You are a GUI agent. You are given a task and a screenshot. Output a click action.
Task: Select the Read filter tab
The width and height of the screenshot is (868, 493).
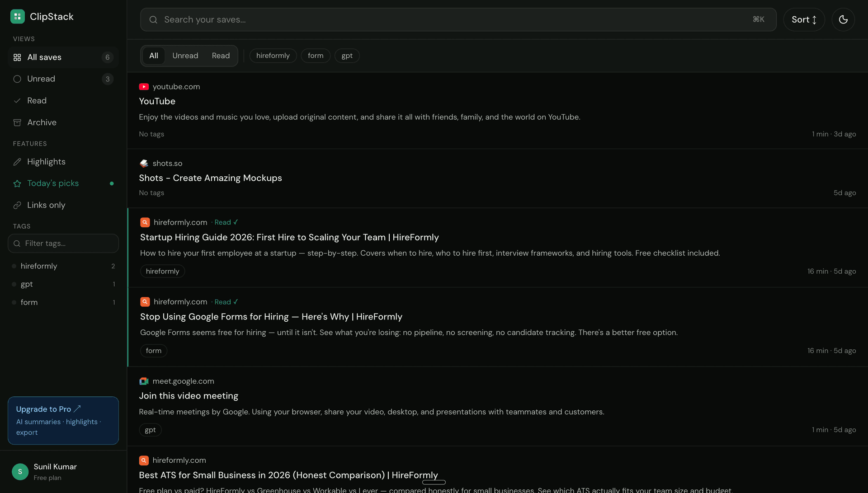point(221,55)
